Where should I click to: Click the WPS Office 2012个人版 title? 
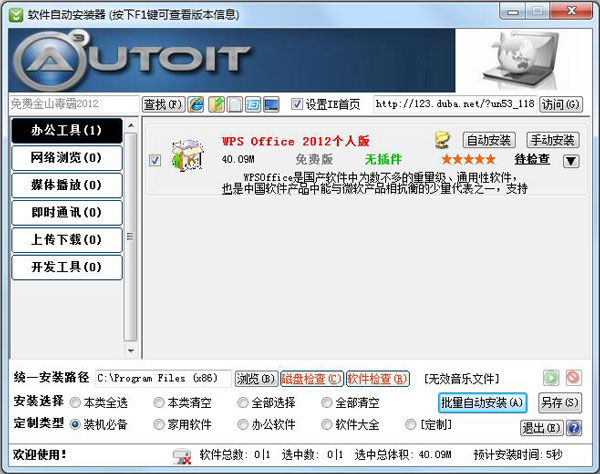click(295, 142)
